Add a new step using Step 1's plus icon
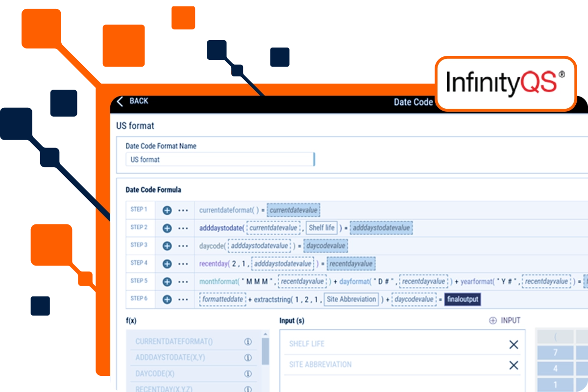 pos(167,209)
